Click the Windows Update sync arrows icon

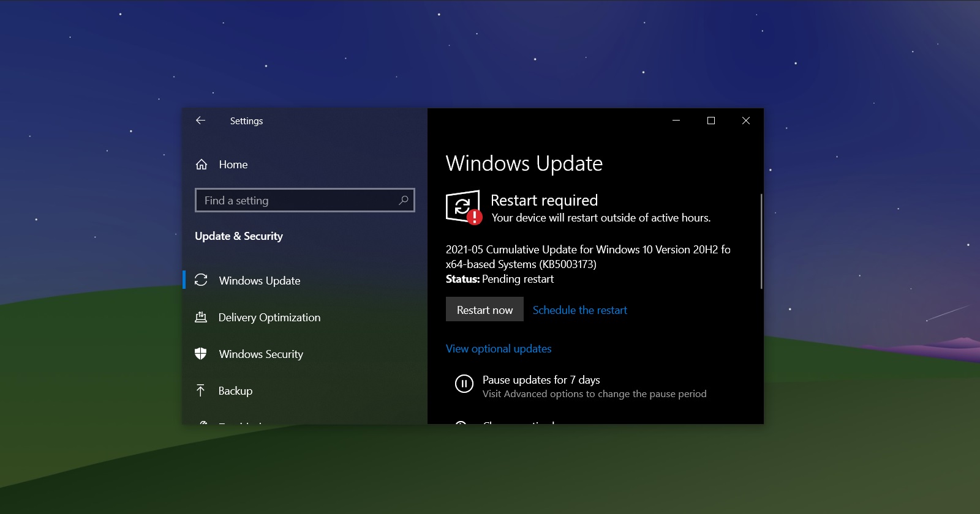click(x=201, y=280)
